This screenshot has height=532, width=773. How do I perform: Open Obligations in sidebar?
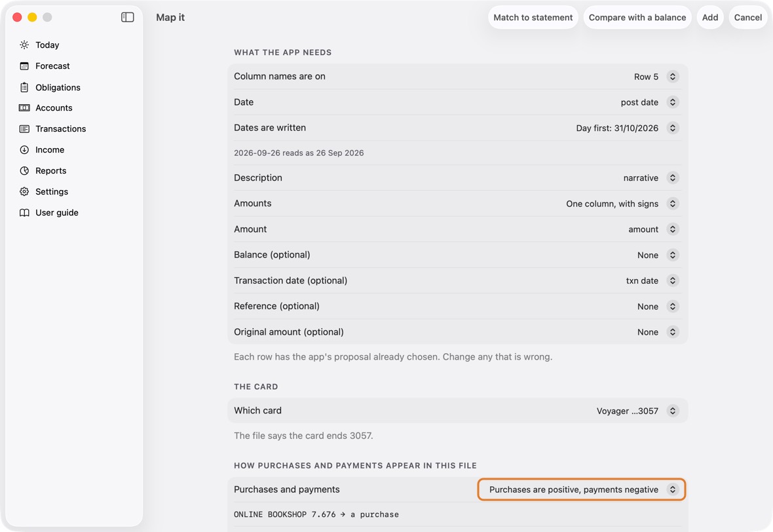tap(58, 87)
